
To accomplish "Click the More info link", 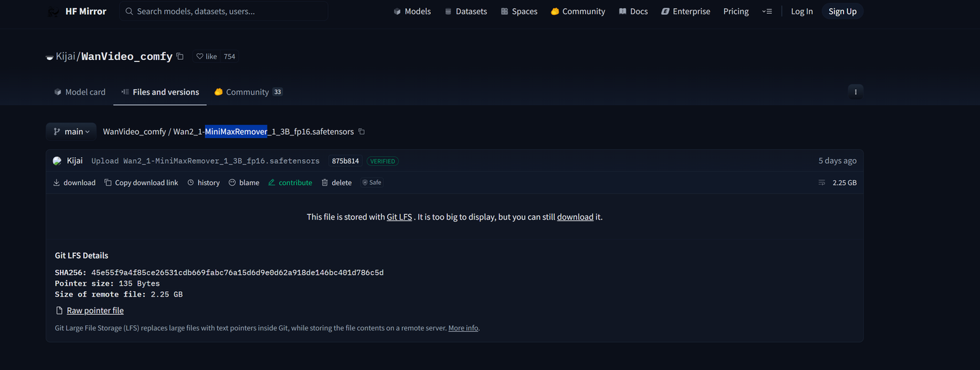I will pos(463,328).
